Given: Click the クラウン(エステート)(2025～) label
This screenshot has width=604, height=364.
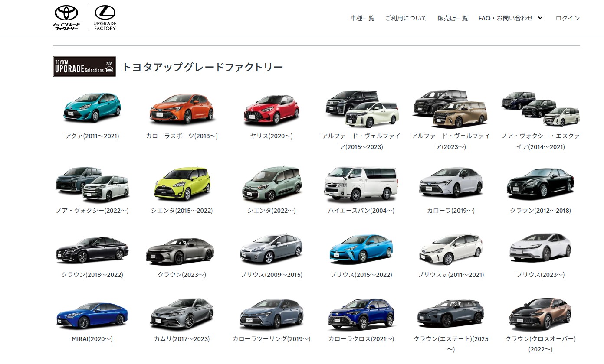Looking at the screenshot, I should [x=451, y=344].
